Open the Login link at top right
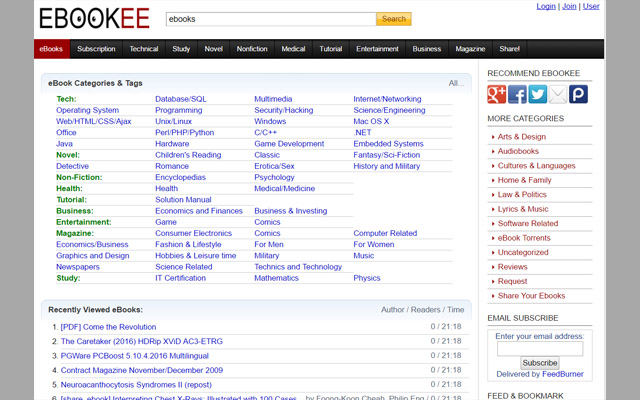 pyautogui.click(x=546, y=6)
